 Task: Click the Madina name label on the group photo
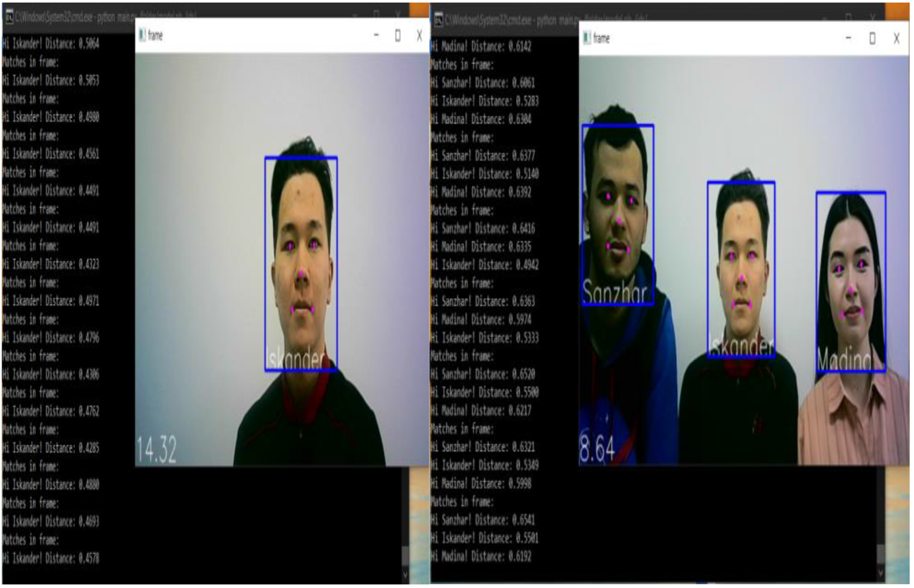coord(852,358)
